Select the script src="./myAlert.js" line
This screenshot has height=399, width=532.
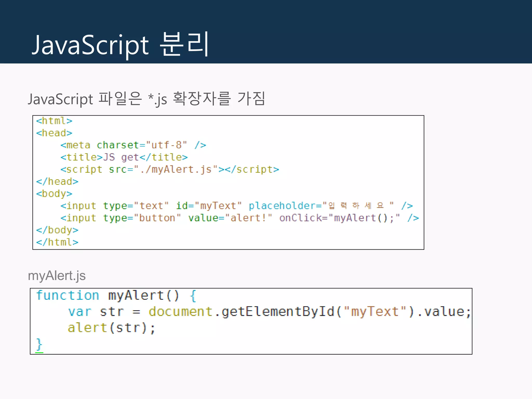[x=170, y=170]
